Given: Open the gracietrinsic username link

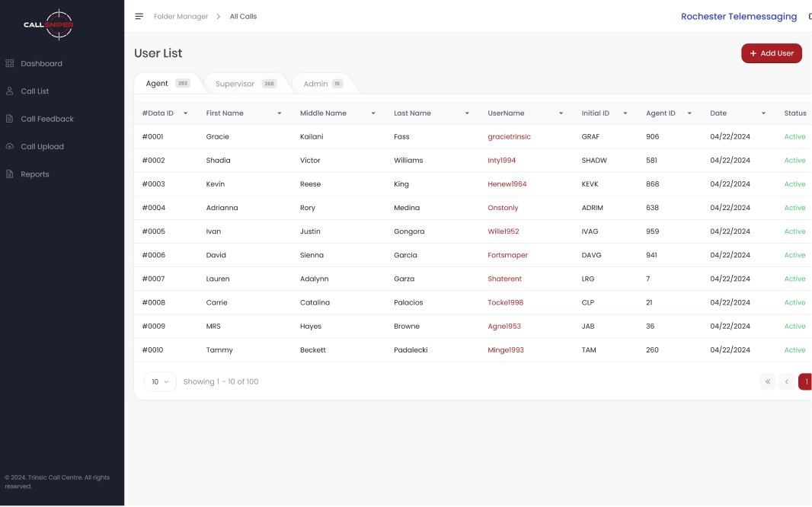Looking at the screenshot, I should pyautogui.click(x=509, y=137).
